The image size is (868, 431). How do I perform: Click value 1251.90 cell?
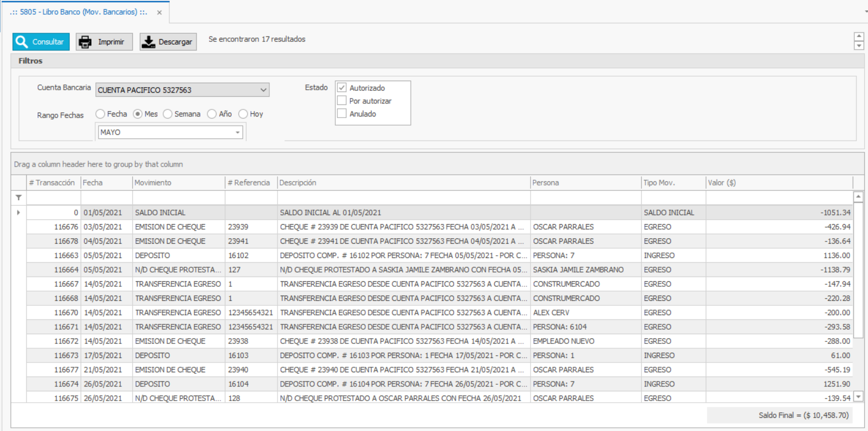(779, 384)
